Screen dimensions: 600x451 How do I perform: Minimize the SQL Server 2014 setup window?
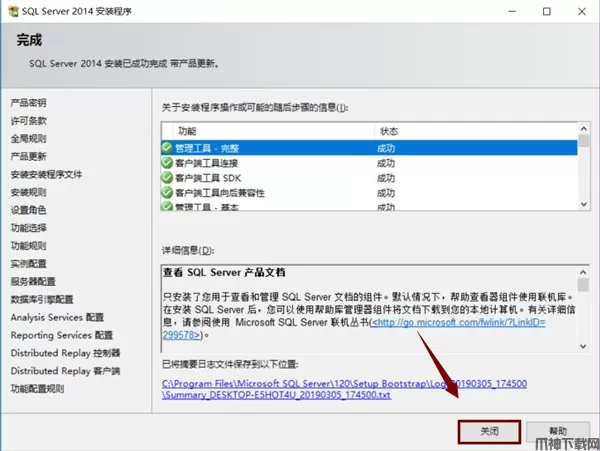[x=512, y=11]
